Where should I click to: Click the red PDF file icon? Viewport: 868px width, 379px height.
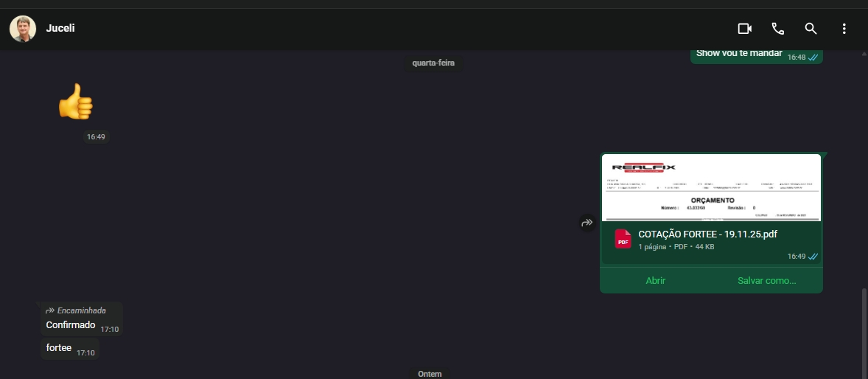point(623,240)
